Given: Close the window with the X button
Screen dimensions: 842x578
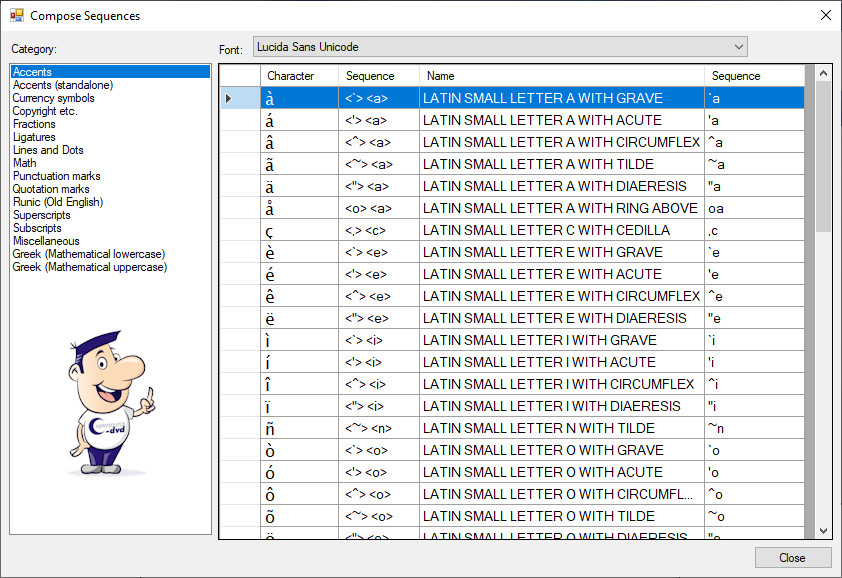Looking at the screenshot, I should pos(825,16).
